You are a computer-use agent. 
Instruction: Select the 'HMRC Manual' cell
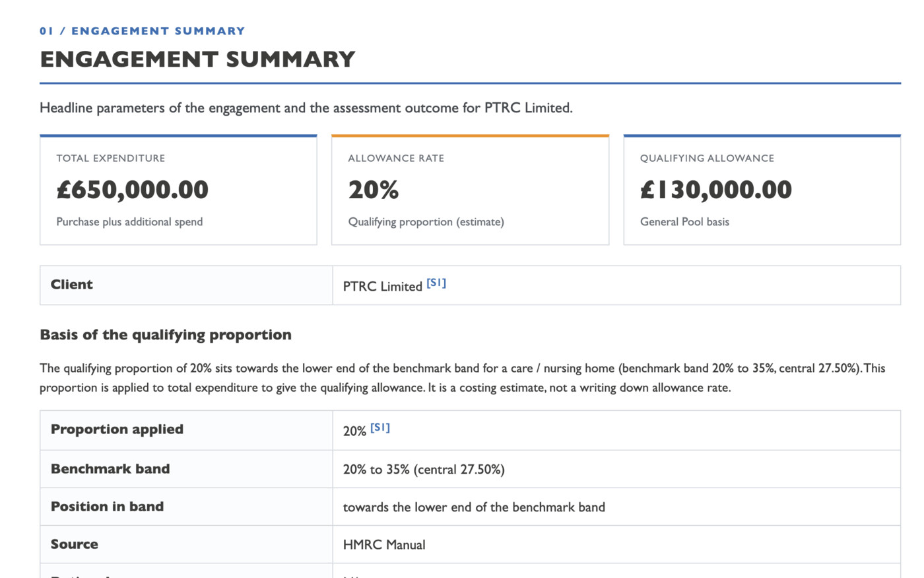pos(616,544)
